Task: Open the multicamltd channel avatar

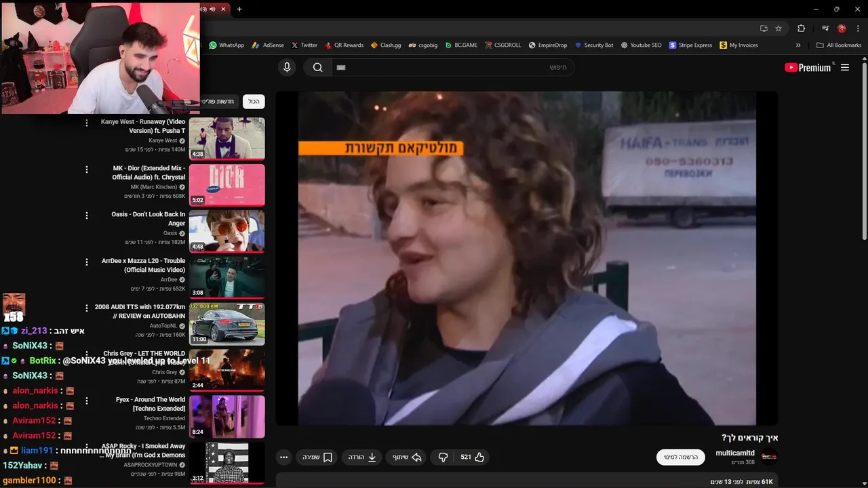Action: pos(769,457)
